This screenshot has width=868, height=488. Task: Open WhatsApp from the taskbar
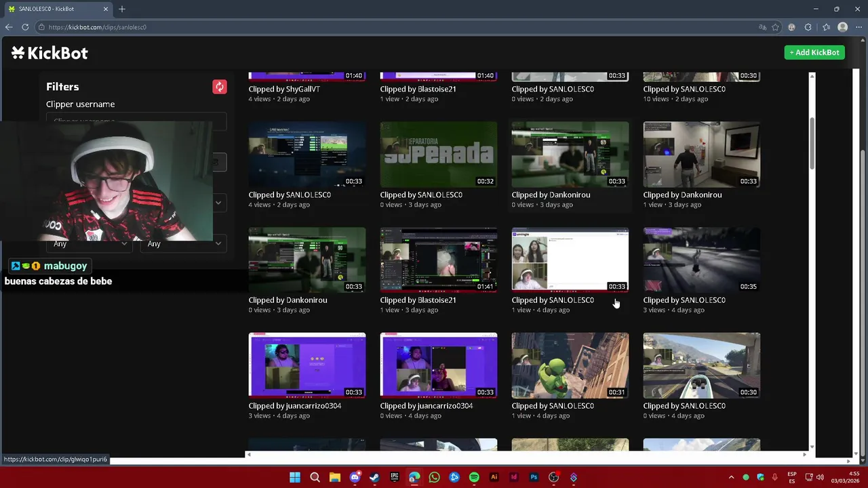tap(434, 477)
